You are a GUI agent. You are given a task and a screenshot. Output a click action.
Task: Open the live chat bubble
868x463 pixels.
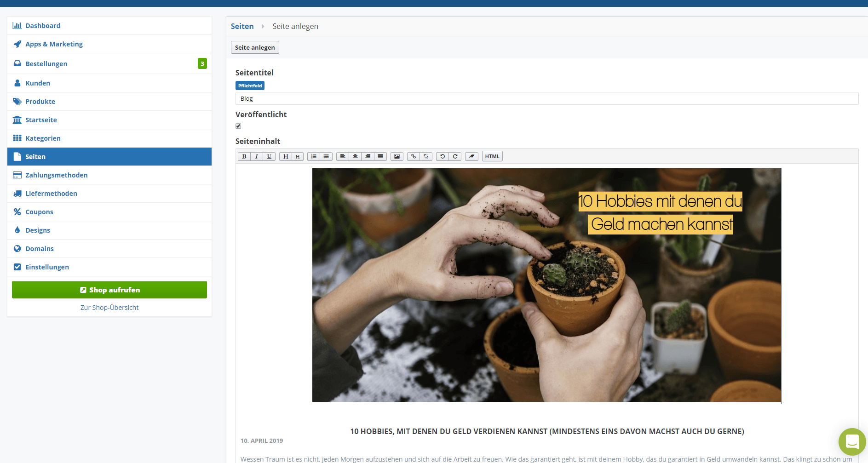[852, 441]
